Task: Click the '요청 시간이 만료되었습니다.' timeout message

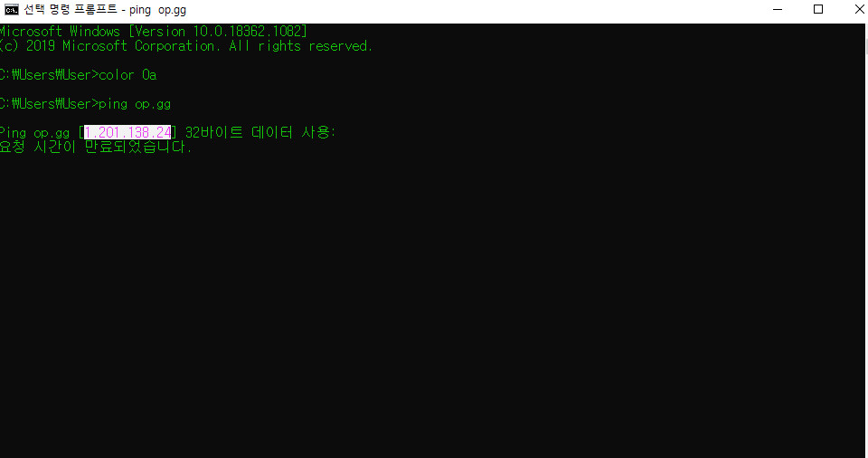Action: tap(96, 147)
